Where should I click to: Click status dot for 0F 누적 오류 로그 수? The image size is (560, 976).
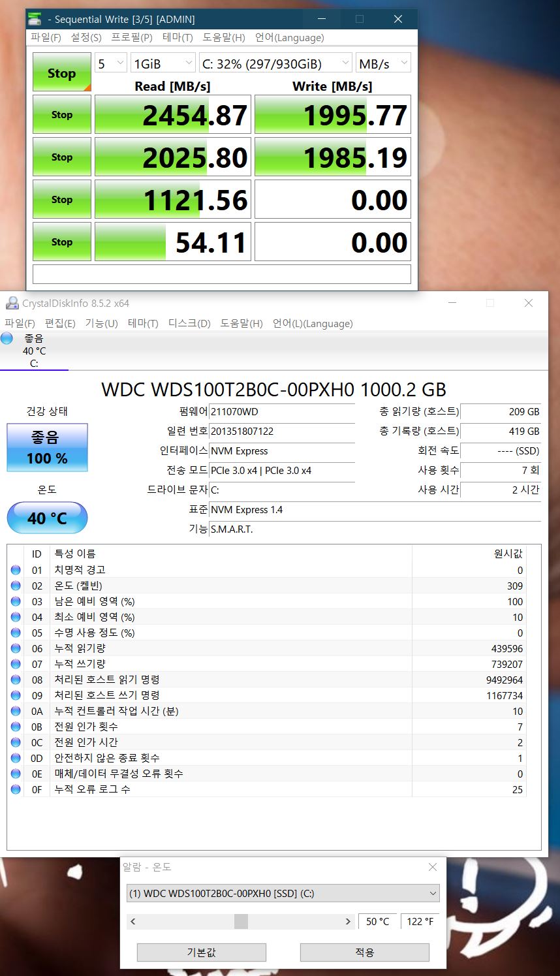pyautogui.click(x=16, y=789)
